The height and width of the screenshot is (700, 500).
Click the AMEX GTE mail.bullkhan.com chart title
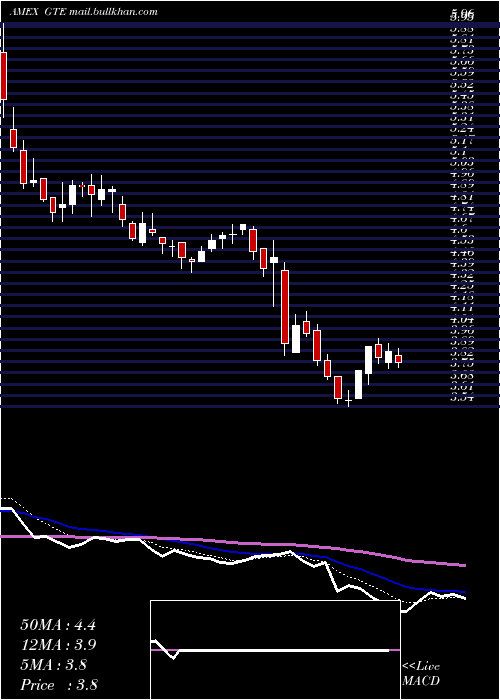point(84,12)
